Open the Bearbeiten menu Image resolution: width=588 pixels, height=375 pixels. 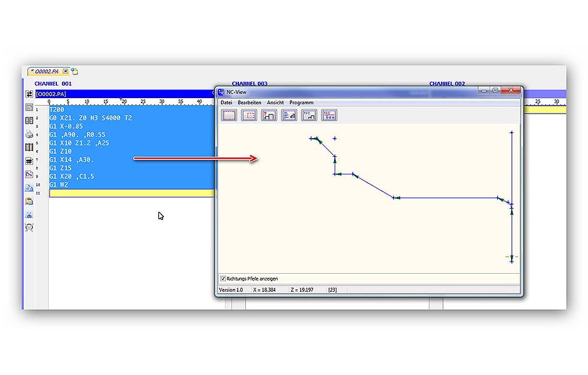250,102
